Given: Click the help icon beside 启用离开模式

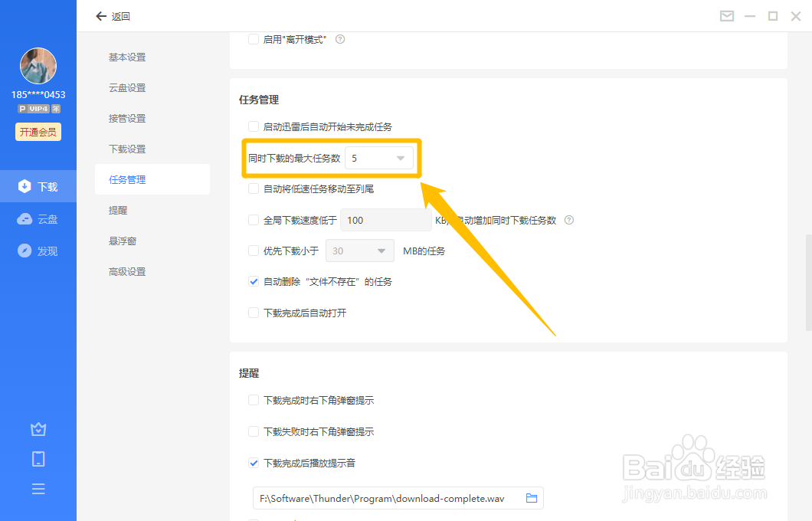Looking at the screenshot, I should [x=339, y=38].
